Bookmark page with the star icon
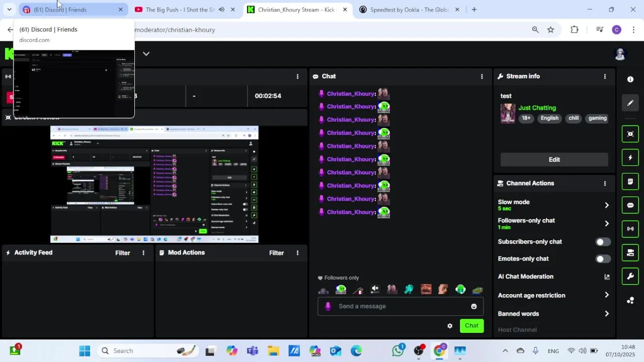Image resolution: width=644 pixels, height=362 pixels. (x=551, y=30)
